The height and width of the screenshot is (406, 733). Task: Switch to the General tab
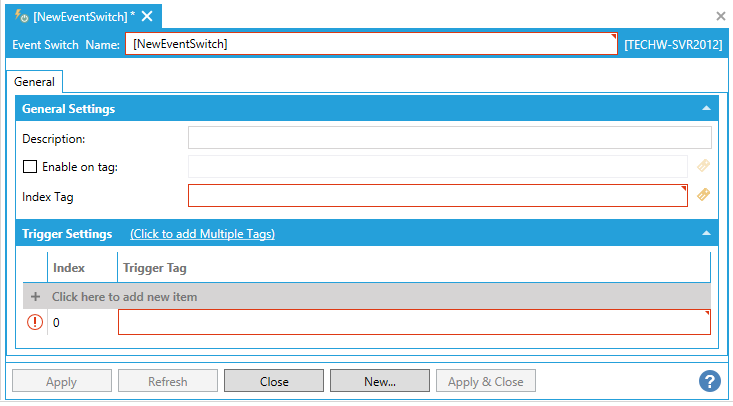(x=34, y=82)
